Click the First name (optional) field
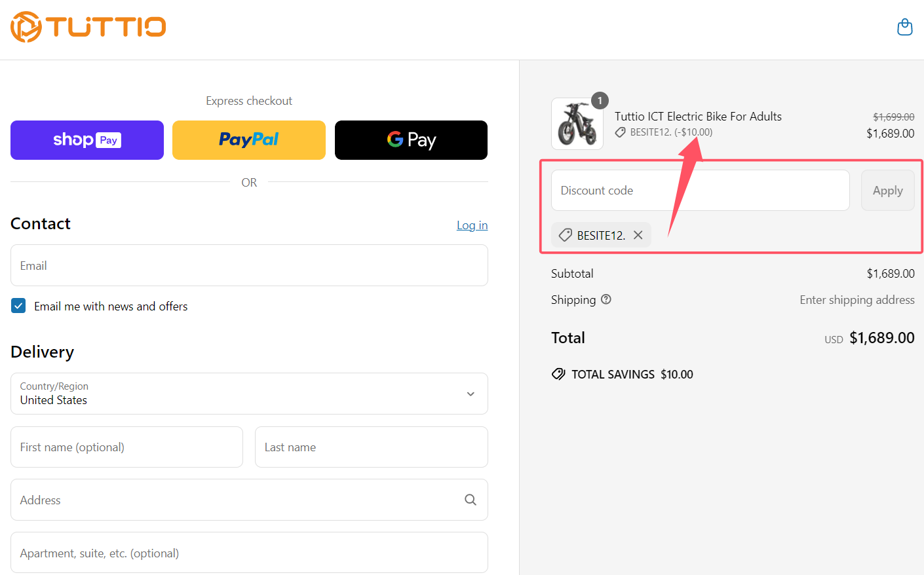 [x=126, y=447]
